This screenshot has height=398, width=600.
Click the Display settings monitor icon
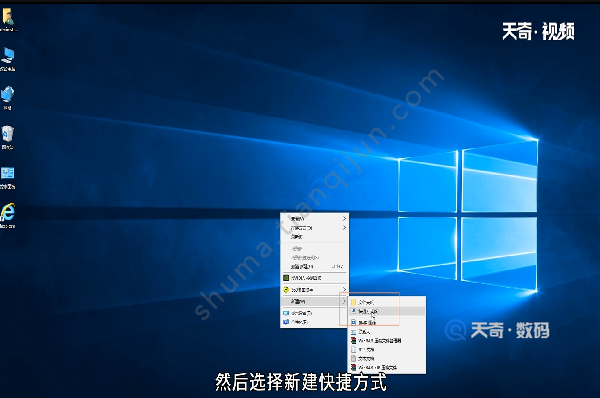click(x=285, y=313)
